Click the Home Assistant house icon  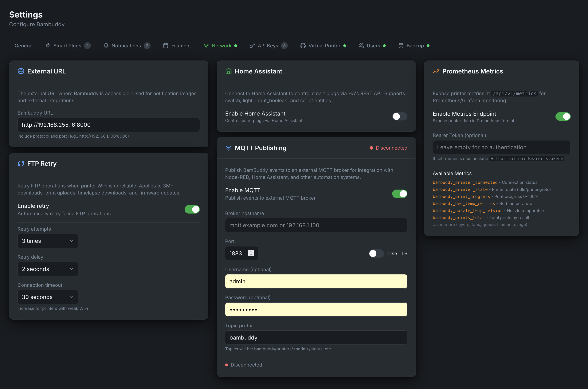click(x=228, y=71)
